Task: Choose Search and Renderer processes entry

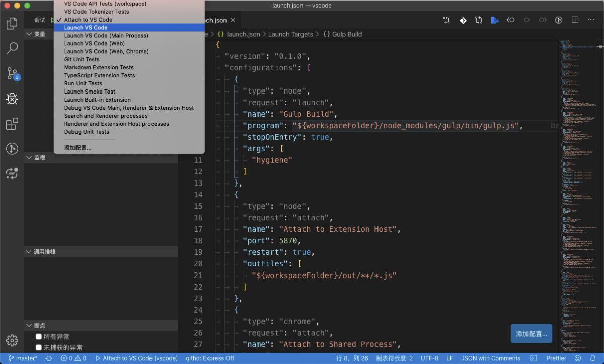Action: point(129,116)
